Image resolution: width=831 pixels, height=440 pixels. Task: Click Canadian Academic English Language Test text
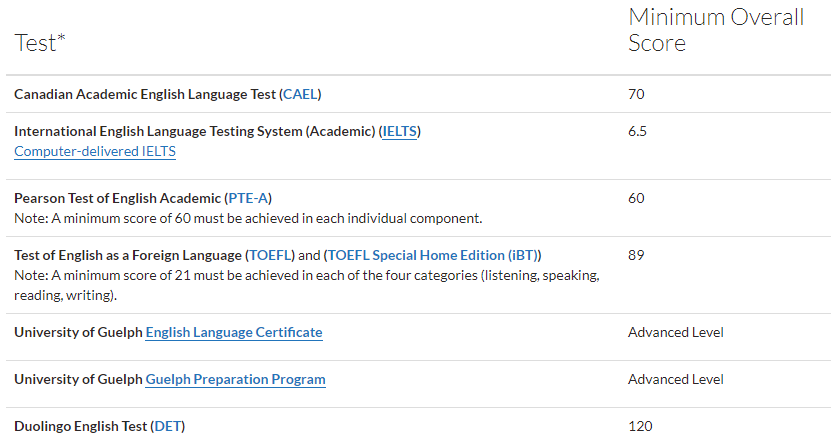(145, 94)
